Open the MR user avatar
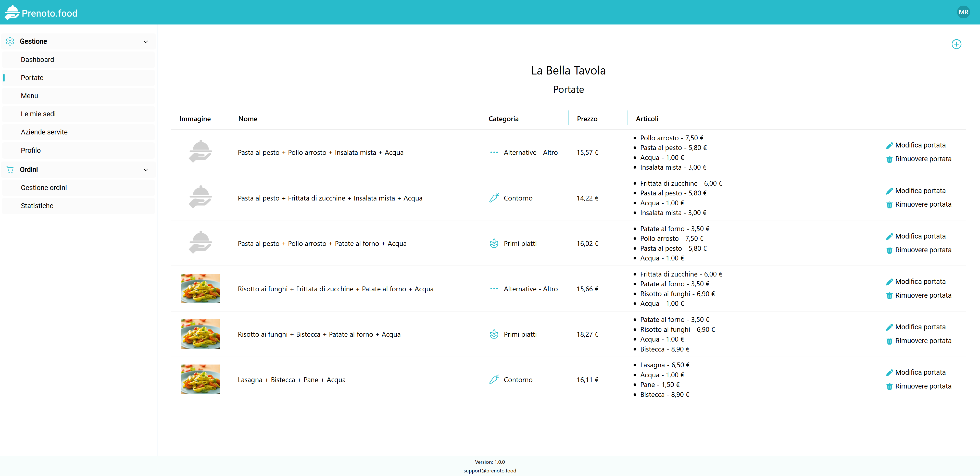Viewport: 980px width, 476px height. [x=963, y=12]
